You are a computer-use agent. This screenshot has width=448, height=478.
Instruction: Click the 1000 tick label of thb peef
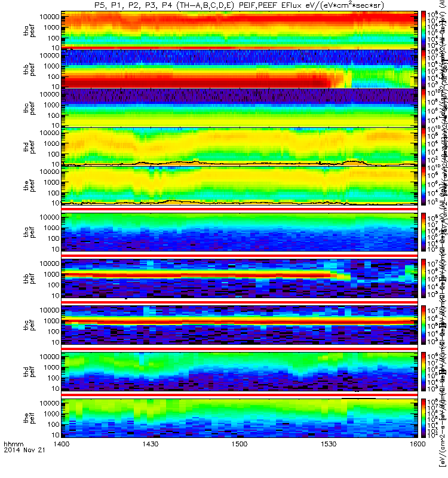click(51, 66)
